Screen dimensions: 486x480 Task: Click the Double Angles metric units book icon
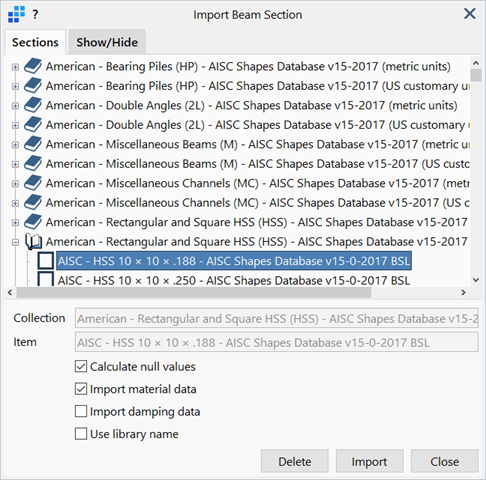pyautogui.click(x=33, y=105)
